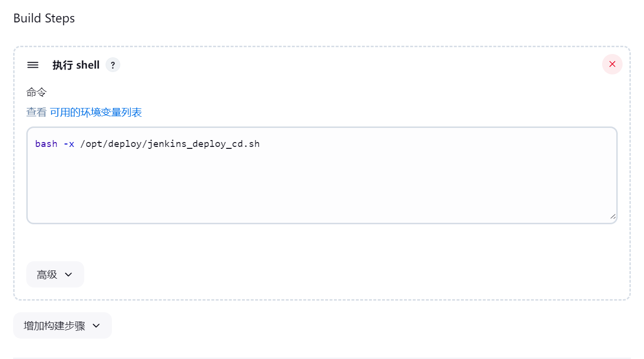Click the drag handle icon beside 执行 shell
Image resolution: width=644 pixels, height=359 pixels.
click(x=33, y=65)
